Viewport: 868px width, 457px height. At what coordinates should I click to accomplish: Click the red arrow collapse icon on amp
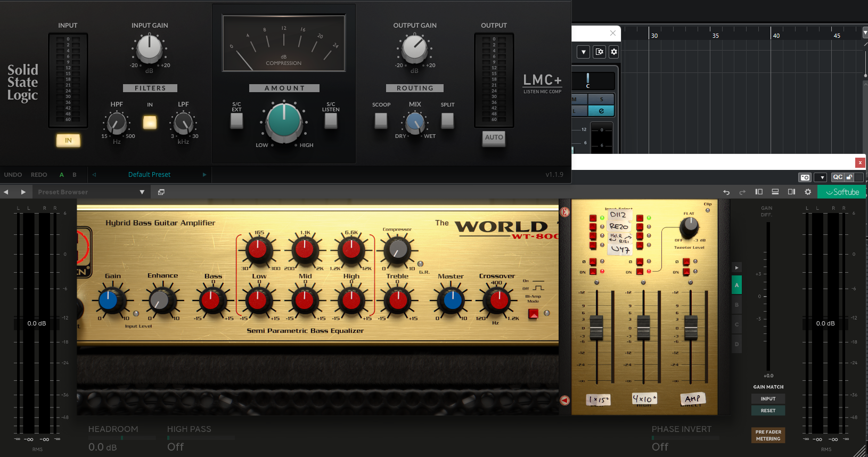pyautogui.click(x=565, y=400)
